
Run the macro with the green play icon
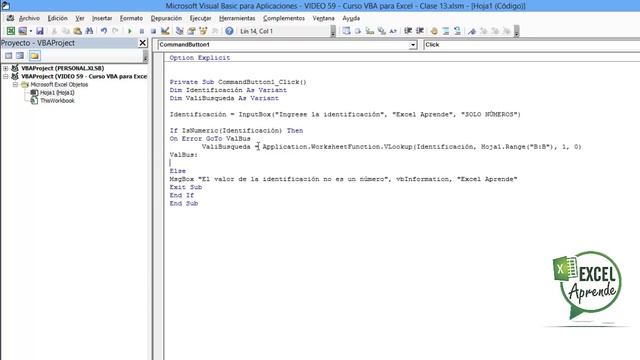(130, 31)
